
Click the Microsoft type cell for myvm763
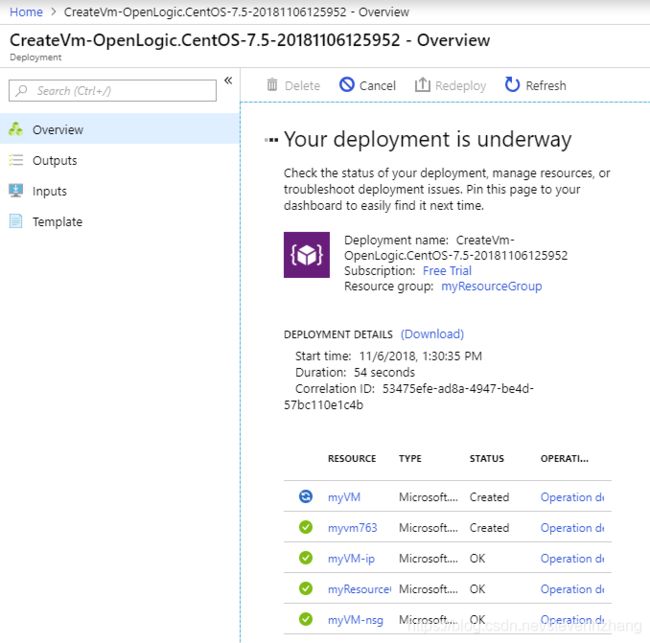428,527
